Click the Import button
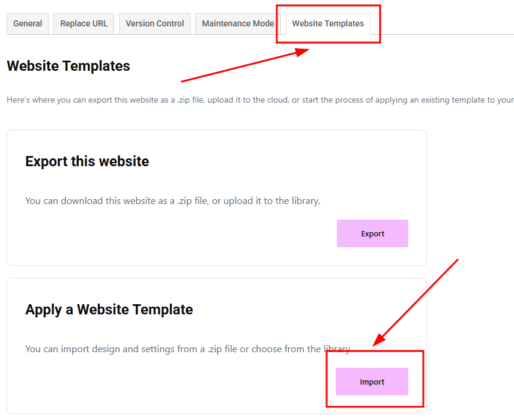514x420 pixels. [372, 382]
